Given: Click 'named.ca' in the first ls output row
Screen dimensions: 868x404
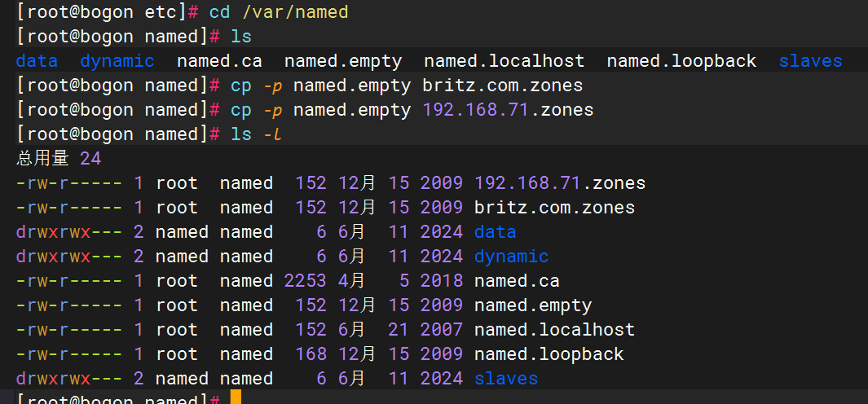Looking at the screenshot, I should coord(219,61).
